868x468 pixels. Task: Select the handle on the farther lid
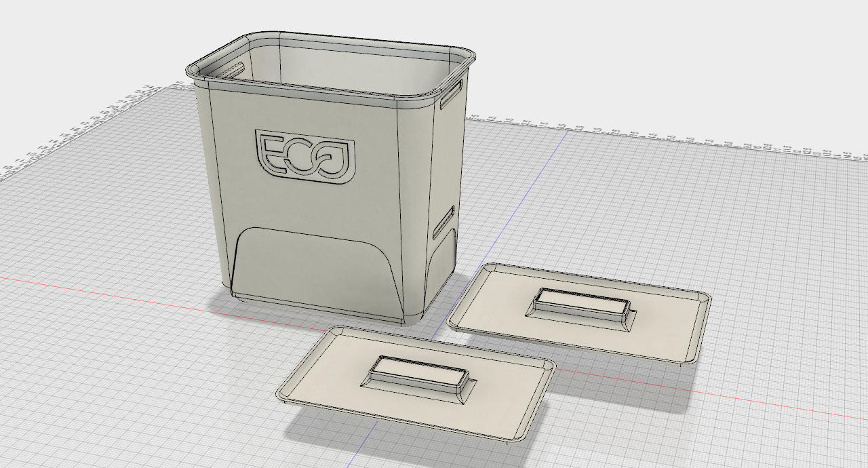tap(582, 309)
